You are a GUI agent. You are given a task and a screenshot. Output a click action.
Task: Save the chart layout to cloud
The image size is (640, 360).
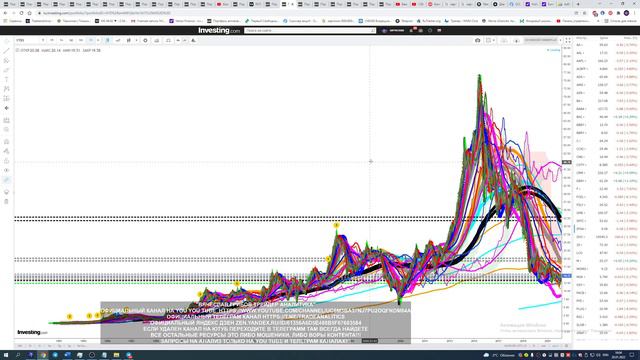504,40
